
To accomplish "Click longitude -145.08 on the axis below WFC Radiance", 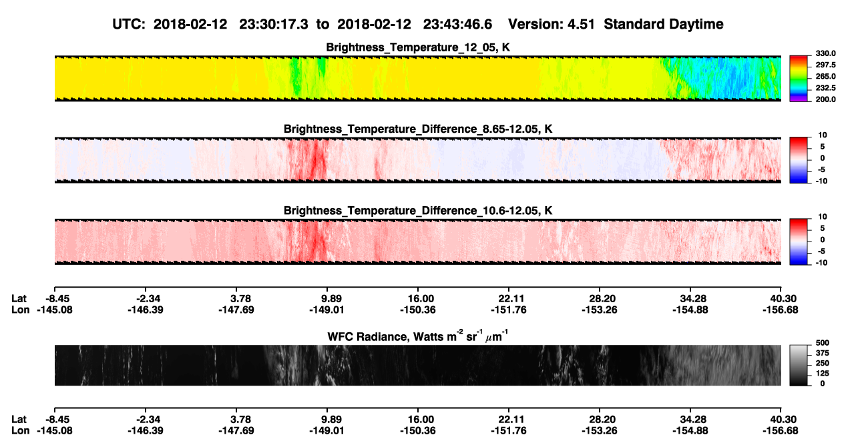I will tap(55, 430).
